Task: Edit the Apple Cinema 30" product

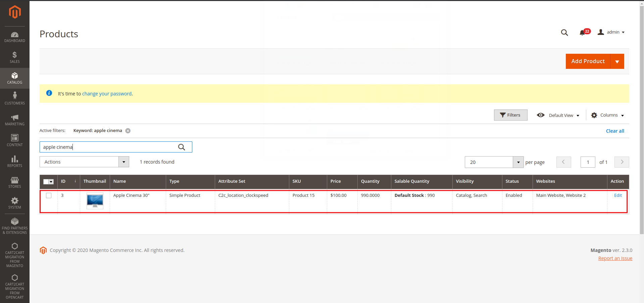Action: (618, 196)
